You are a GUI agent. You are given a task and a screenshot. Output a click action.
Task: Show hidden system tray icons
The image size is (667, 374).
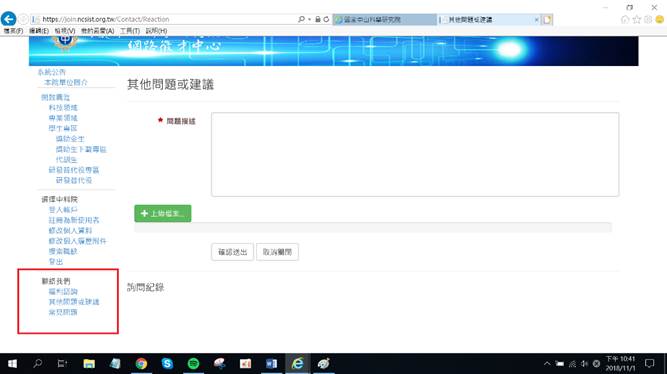point(547,363)
